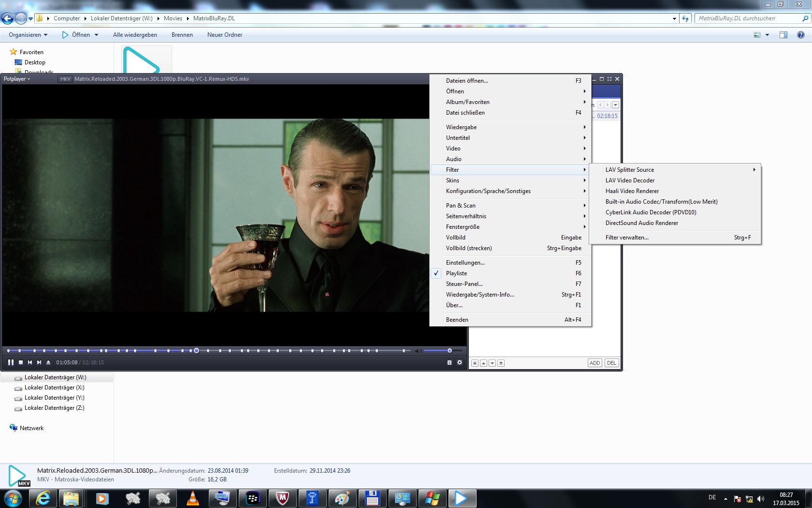Choose Datei schließen menu entry
This screenshot has height=508, width=812.
(510, 113)
